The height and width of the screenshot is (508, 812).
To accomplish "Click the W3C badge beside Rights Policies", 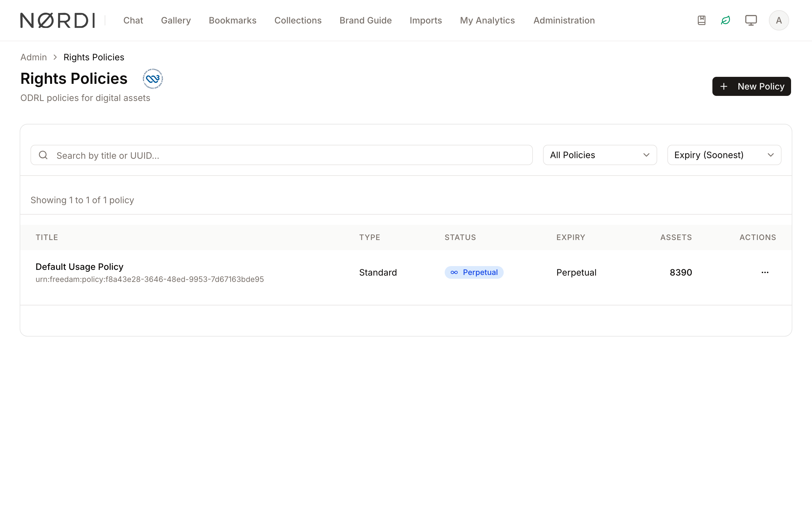I will pyautogui.click(x=153, y=79).
